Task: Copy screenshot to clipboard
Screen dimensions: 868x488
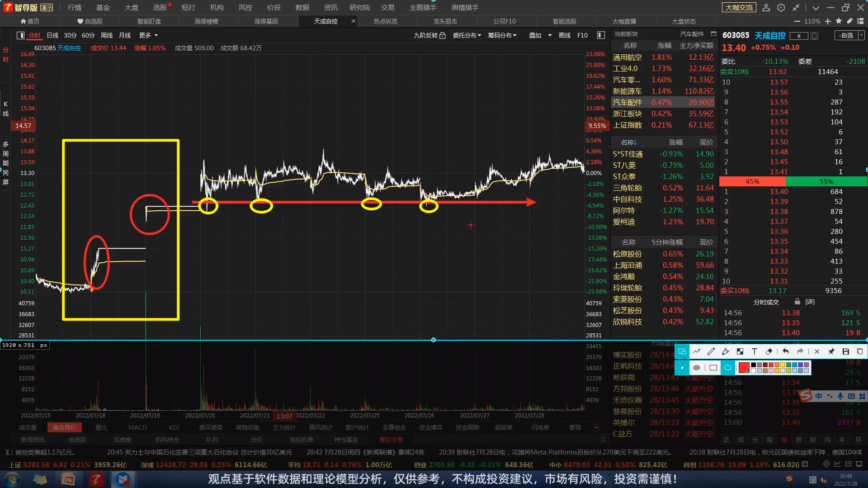Action: (x=860, y=351)
